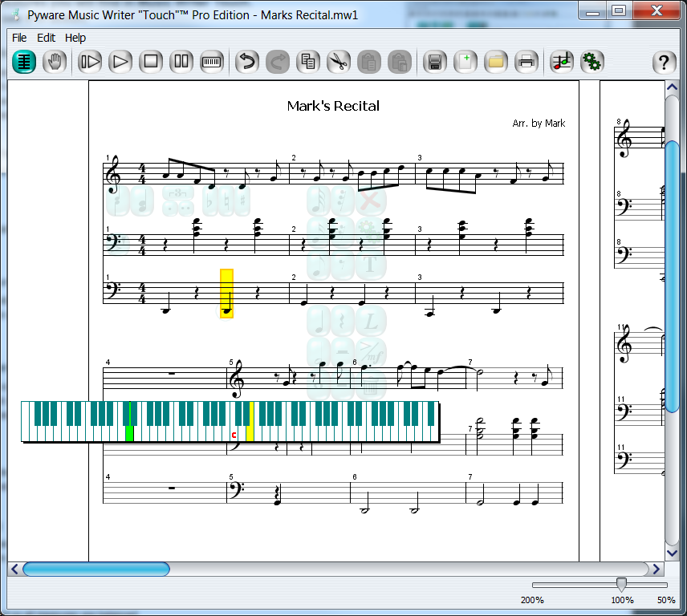
Task: Toggle the piano keyboard display
Action: click(212, 62)
